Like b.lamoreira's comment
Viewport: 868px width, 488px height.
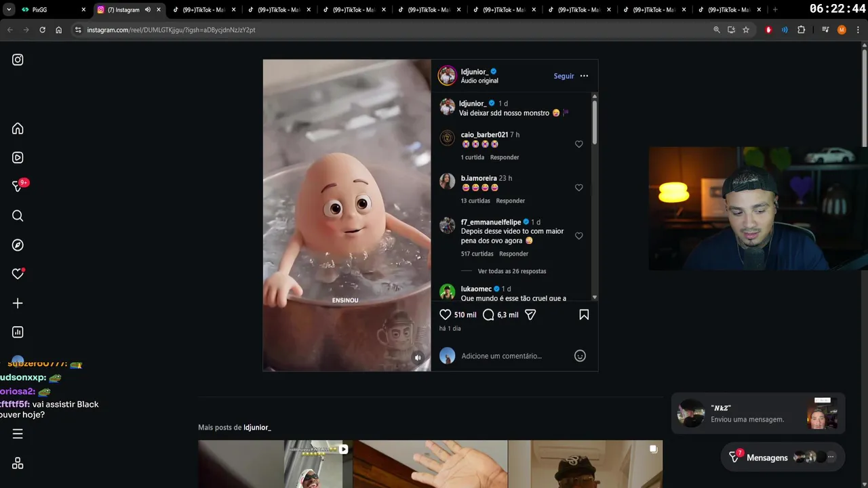tap(579, 188)
